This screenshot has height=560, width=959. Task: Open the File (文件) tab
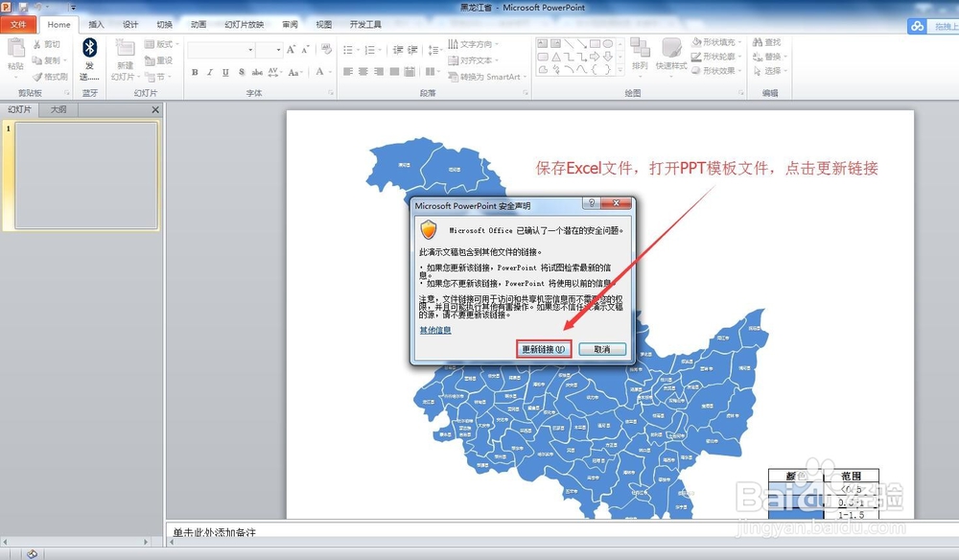(18, 25)
